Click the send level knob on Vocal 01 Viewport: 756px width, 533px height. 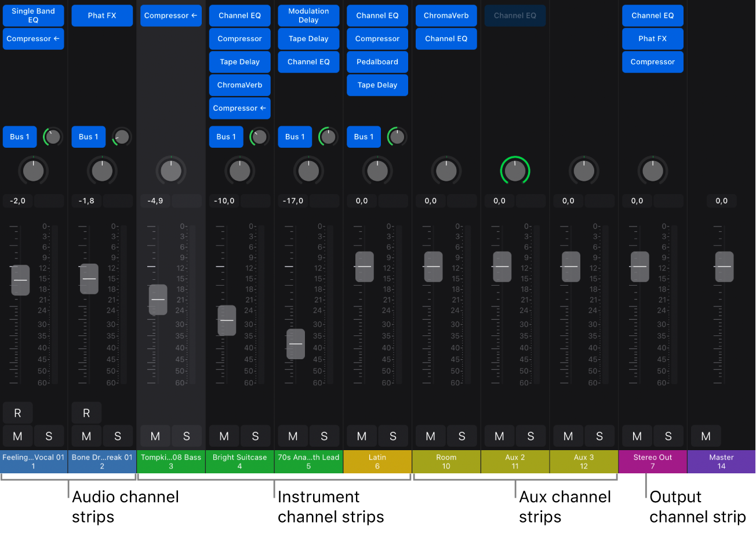point(53,137)
